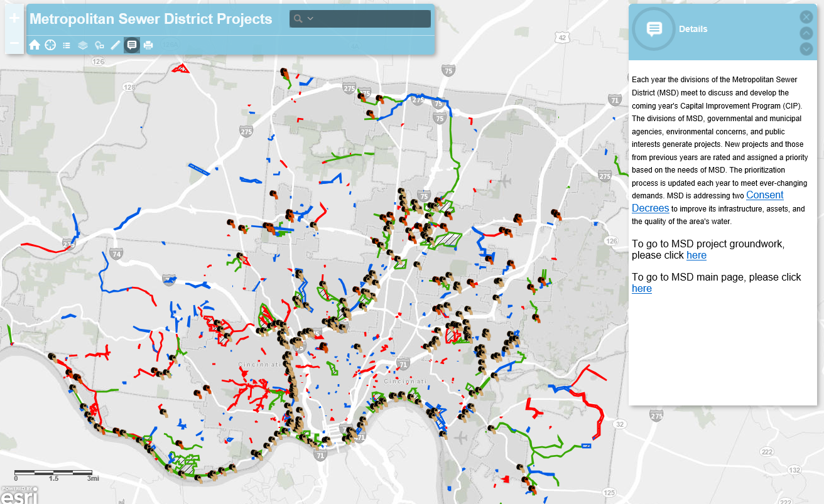Zoom in with the plus button
Viewport: 824px width, 504px height.
[14, 18]
